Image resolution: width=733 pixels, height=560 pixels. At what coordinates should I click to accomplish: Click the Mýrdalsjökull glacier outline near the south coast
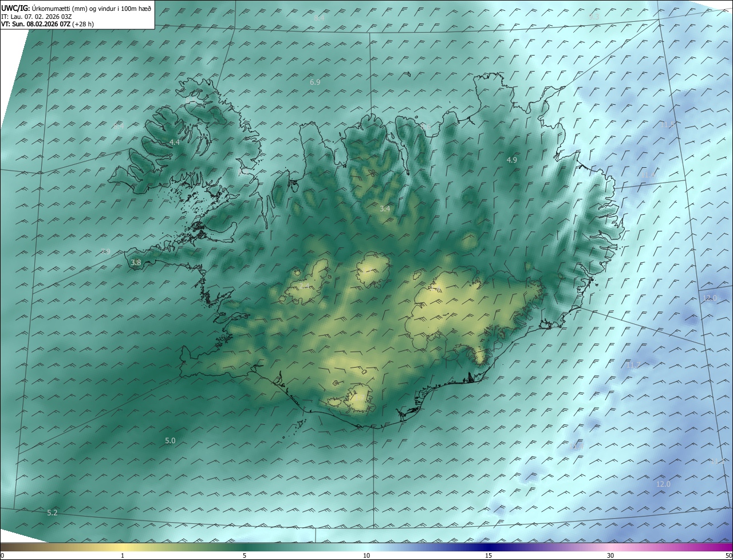(x=360, y=399)
